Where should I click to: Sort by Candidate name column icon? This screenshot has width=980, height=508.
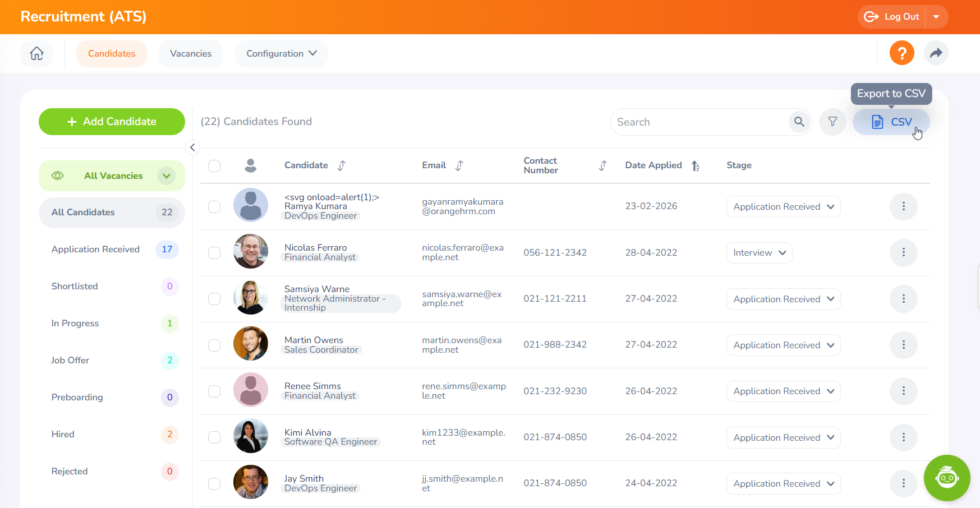click(342, 165)
